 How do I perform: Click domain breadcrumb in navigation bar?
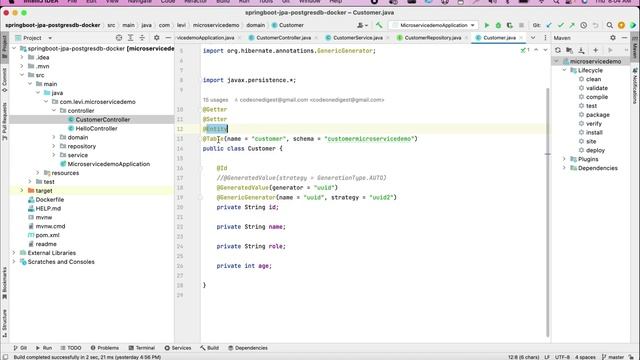click(256, 25)
